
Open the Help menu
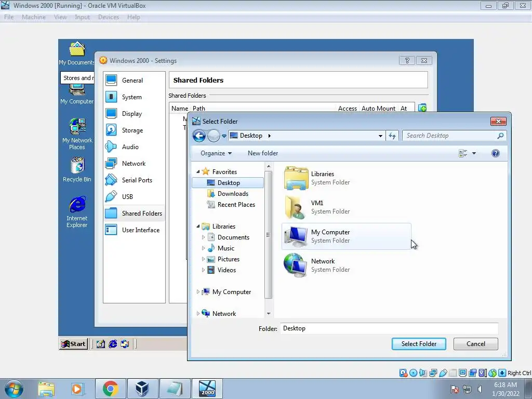(x=134, y=17)
